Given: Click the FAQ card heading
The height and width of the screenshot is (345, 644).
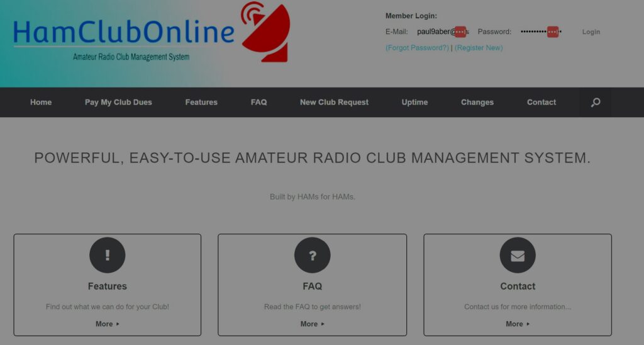Looking at the screenshot, I should point(312,286).
